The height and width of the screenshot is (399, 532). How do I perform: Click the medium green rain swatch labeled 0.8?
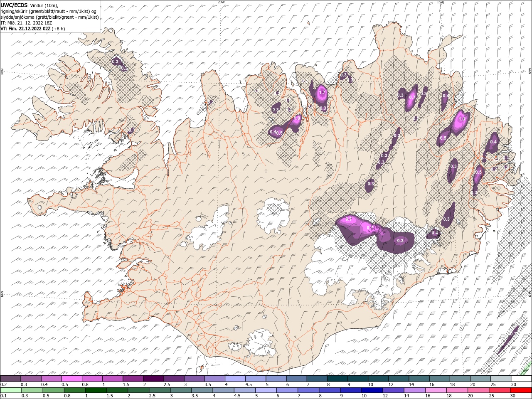tap(75, 390)
